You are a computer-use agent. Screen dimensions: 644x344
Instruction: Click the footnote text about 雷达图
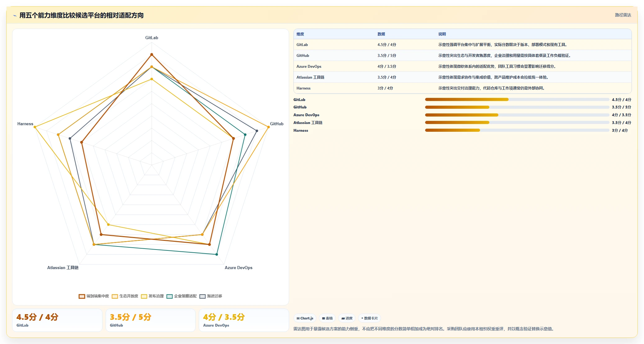[424, 329]
